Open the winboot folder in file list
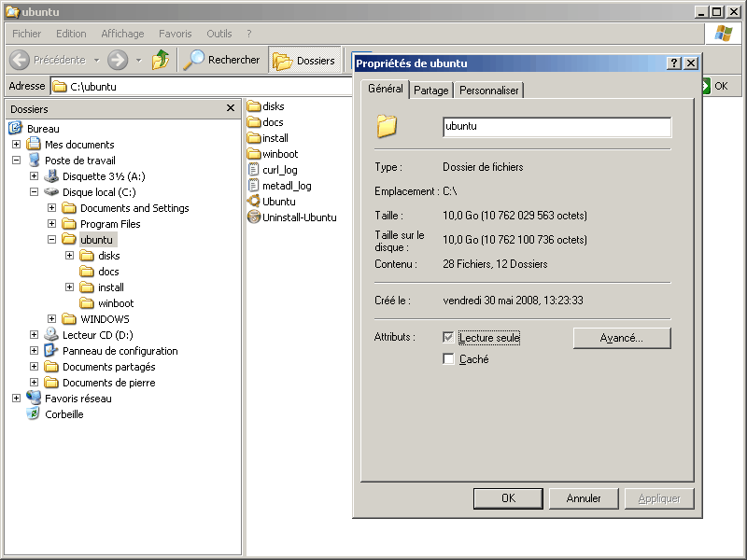 click(273, 154)
